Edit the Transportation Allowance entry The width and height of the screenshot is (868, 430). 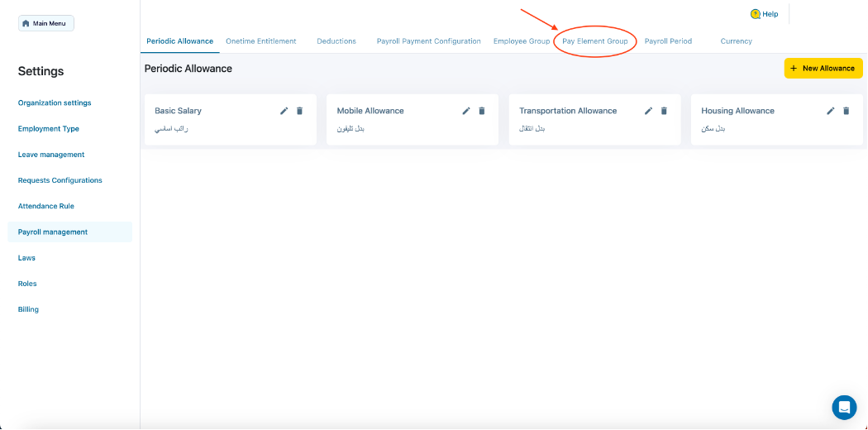pos(649,111)
